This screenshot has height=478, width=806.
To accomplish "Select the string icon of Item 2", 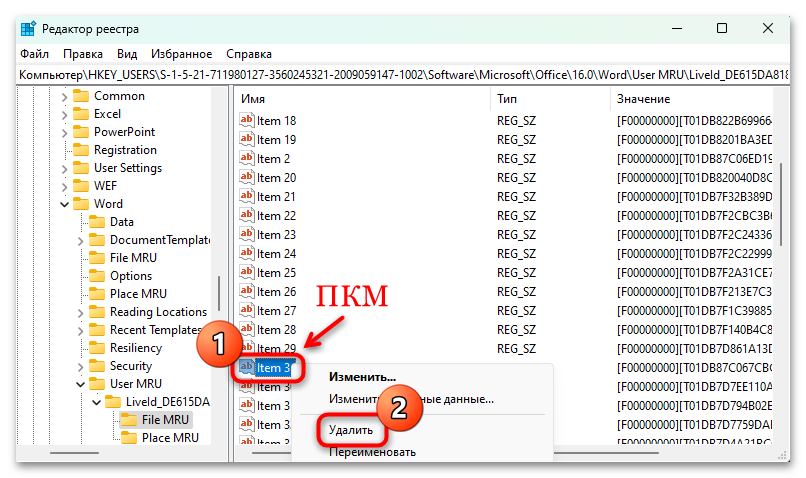I will (x=247, y=158).
